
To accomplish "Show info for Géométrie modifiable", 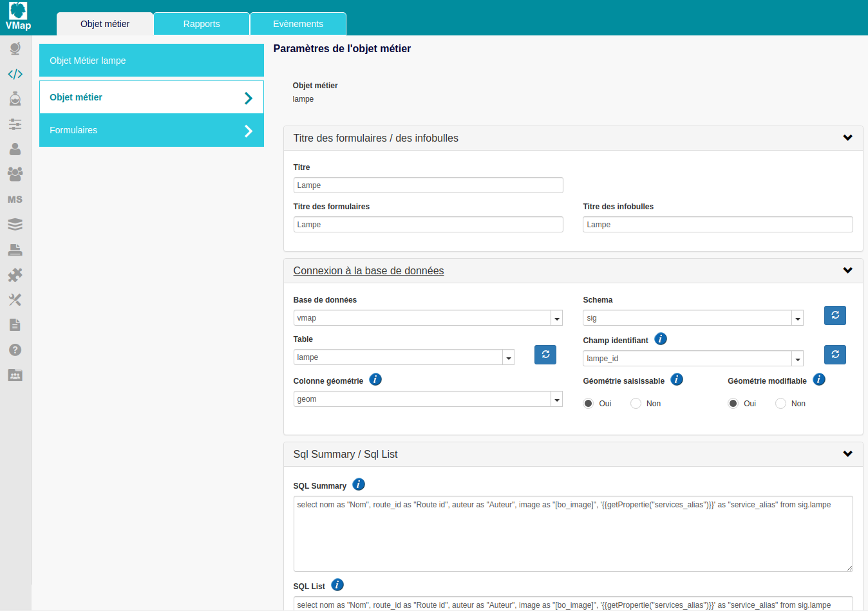I will [x=819, y=379].
